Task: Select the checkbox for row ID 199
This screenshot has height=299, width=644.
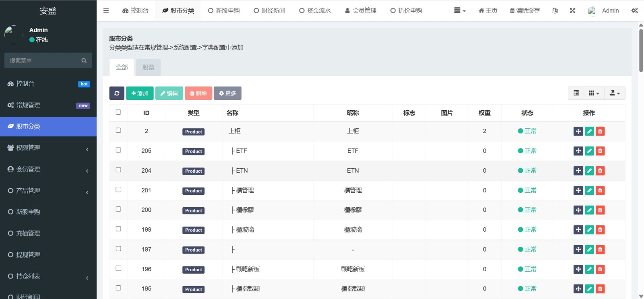Action: click(x=118, y=229)
